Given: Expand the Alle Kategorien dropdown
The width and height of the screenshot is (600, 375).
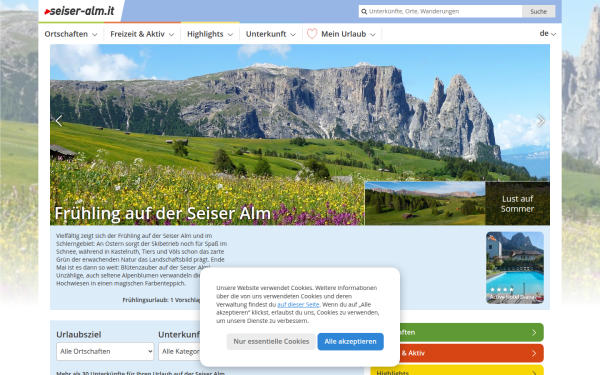Looking at the screenshot, I should 179,351.
